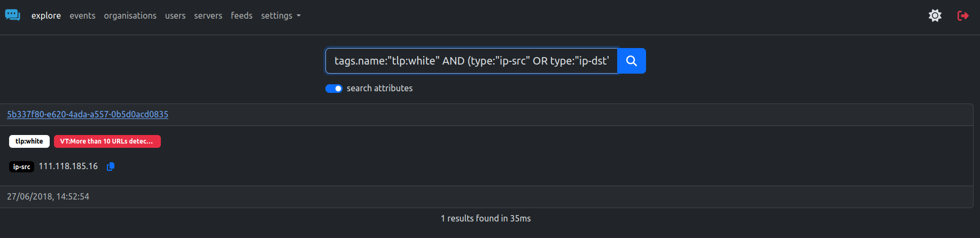Toggle the light/dark theme sun icon
The width and height of the screenshot is (980, 238).
(935, 15)
